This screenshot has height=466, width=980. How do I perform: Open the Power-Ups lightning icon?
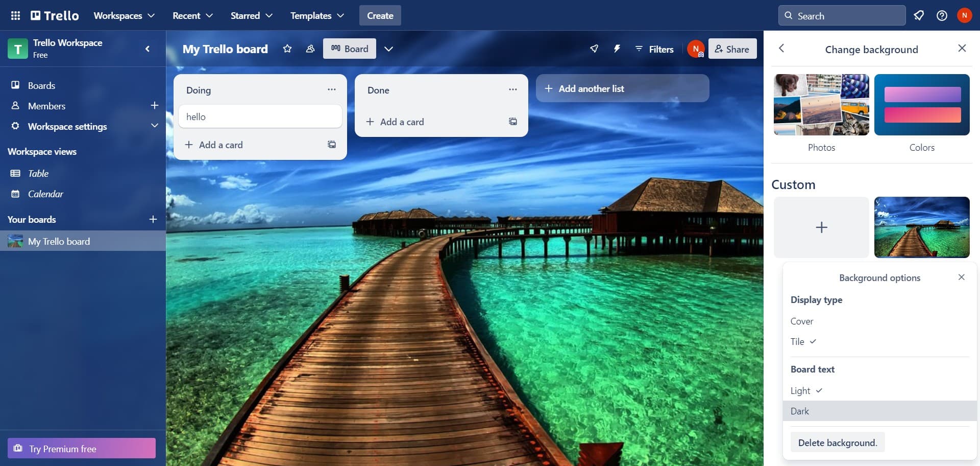617,49
